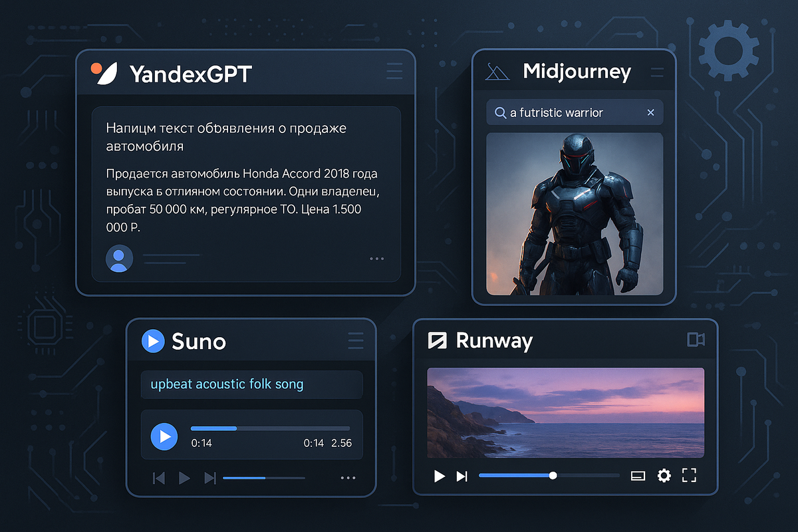
Task: Enter fullscreen in Runway player
Action: tap(690, 475)
